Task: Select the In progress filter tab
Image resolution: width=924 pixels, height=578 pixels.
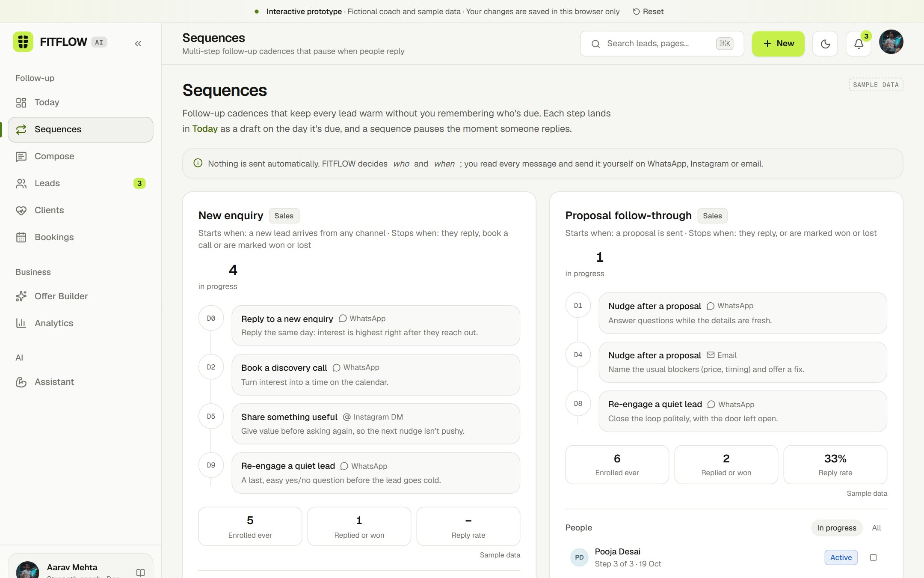Action: 836,528
